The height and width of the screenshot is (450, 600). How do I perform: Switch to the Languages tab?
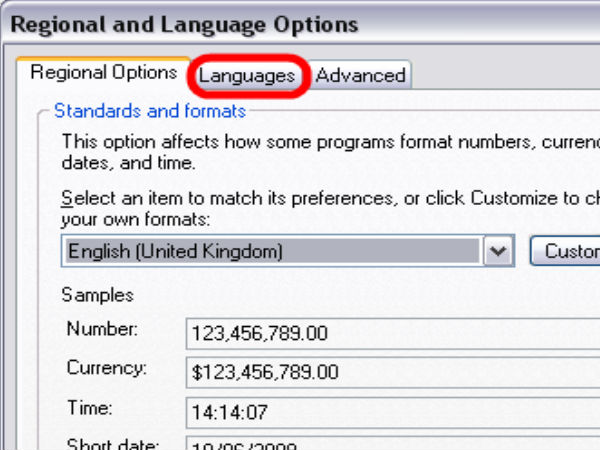click(247, 76)
